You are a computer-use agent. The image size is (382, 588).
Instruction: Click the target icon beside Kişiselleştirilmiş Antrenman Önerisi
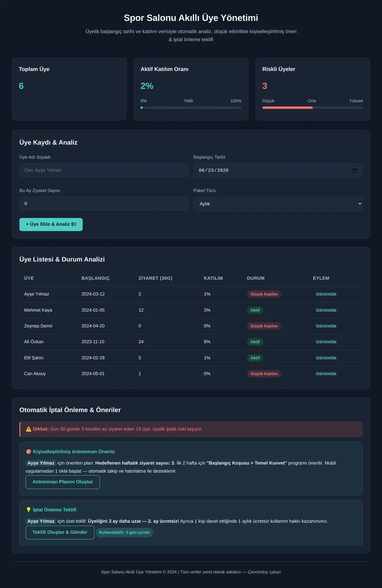pyautogui.click(x=29, y=452)
